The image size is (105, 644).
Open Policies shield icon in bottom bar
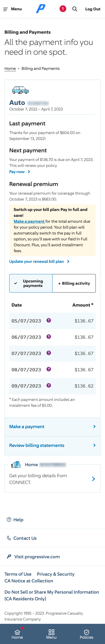87,634
